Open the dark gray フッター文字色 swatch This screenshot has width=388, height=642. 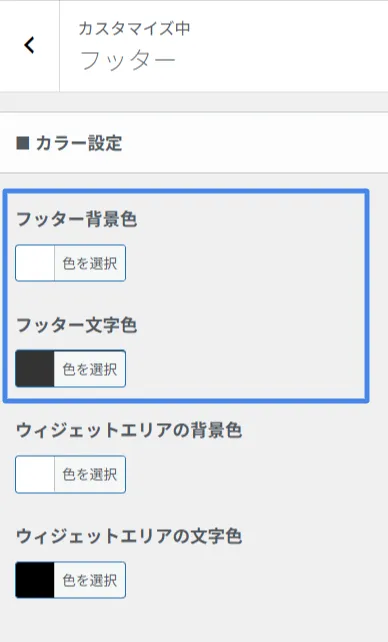(x=35, y=368)
